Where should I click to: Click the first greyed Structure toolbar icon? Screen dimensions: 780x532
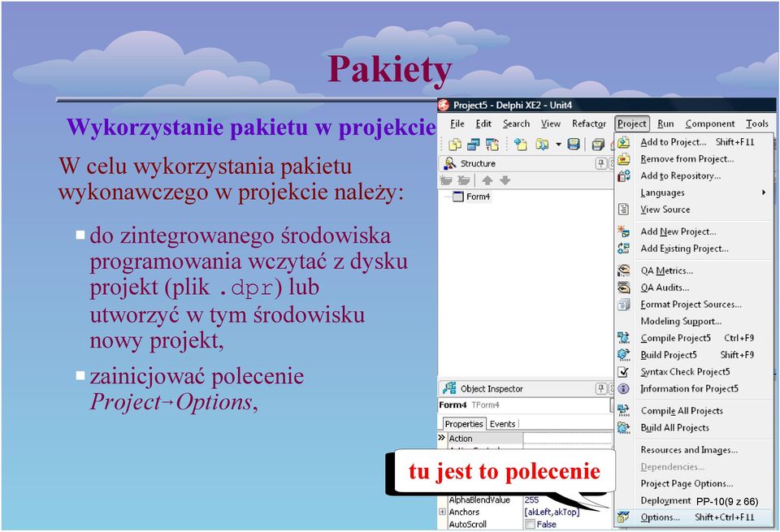446,180
